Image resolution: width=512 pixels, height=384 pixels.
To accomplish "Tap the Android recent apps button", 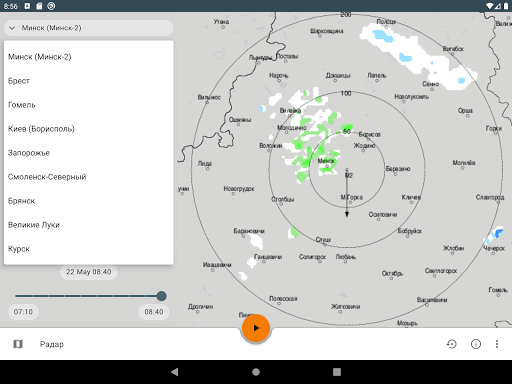I will pos(337,372).
